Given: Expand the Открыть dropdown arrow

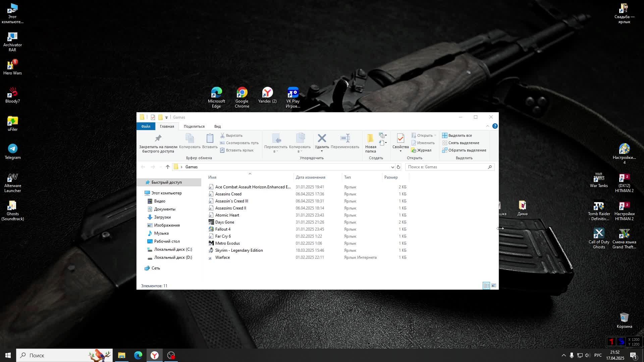Looking at the screenshot, I should coord(435,135).
